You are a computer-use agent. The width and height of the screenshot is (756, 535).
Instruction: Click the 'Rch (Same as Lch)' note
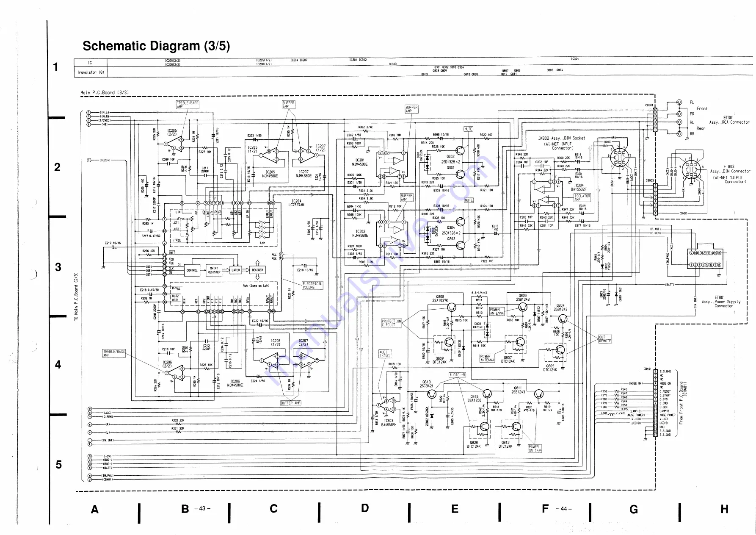pyautogui.click(x=256, y=286)
